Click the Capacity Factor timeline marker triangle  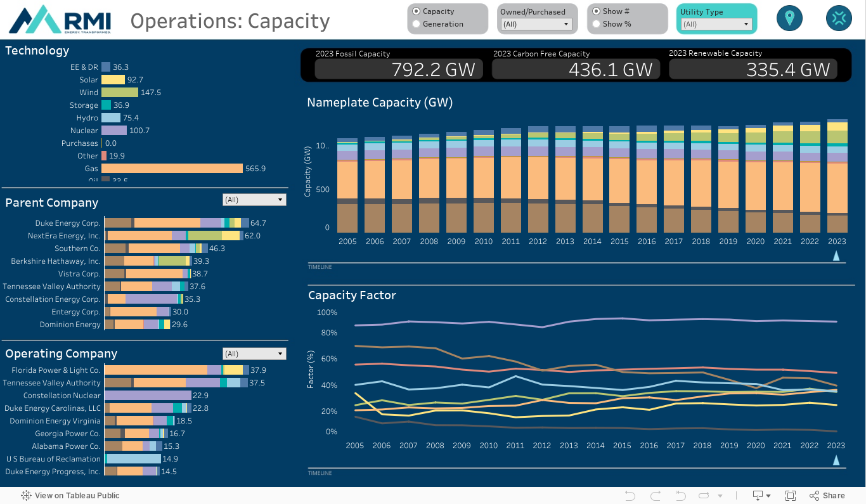tap(836, 460)
